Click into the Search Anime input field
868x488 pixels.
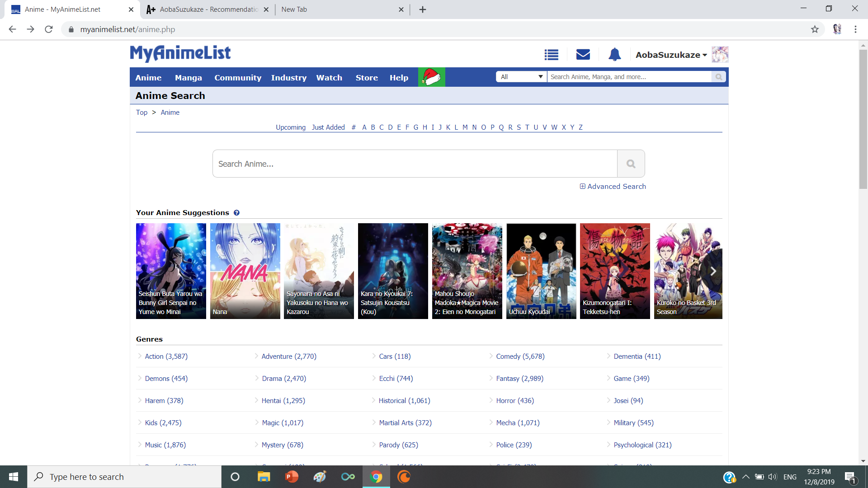(x=415, y=164)
